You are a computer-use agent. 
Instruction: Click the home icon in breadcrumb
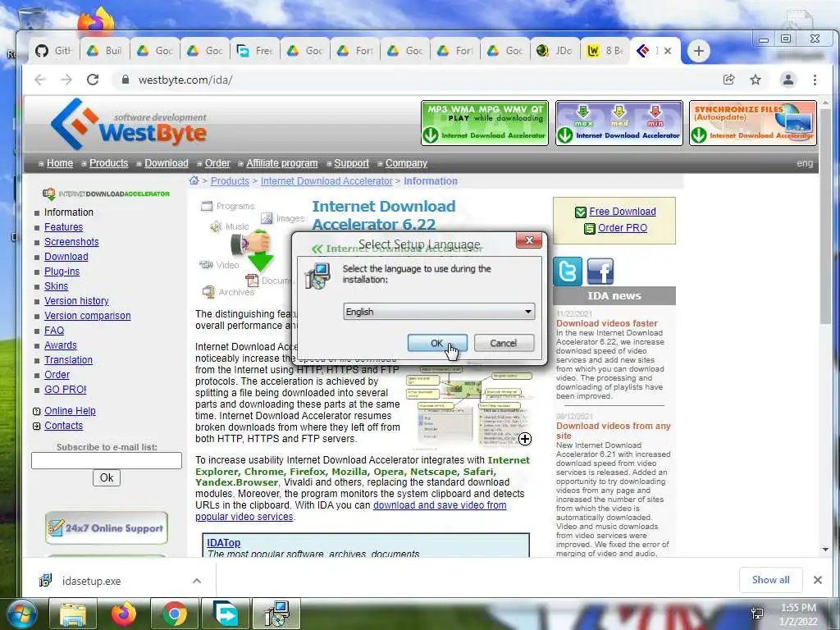194,180
